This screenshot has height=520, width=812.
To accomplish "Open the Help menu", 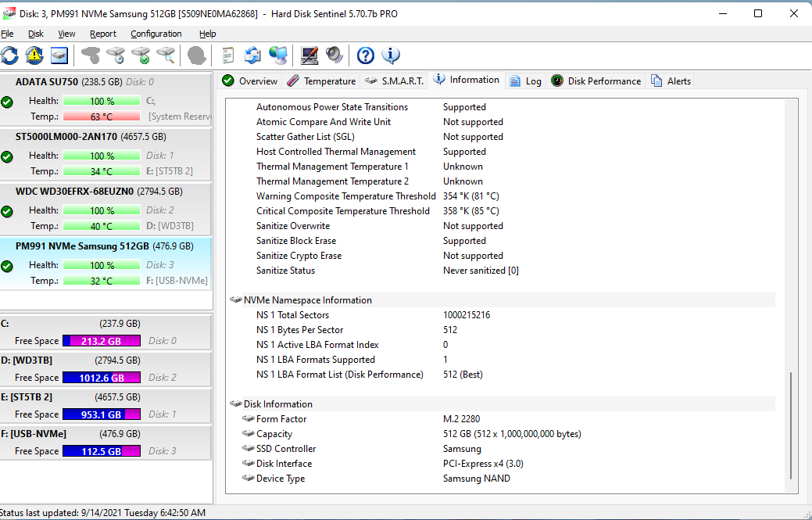I will coord(208,34).
